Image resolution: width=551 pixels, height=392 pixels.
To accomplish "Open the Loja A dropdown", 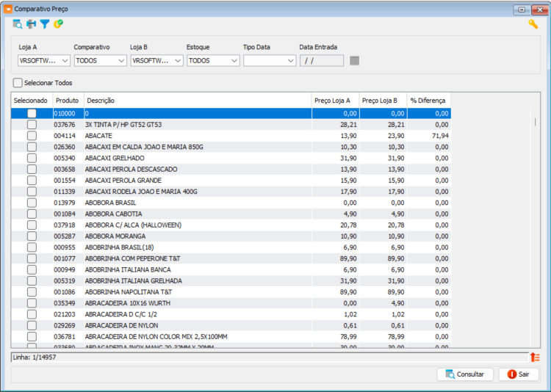I will [44, 60].
